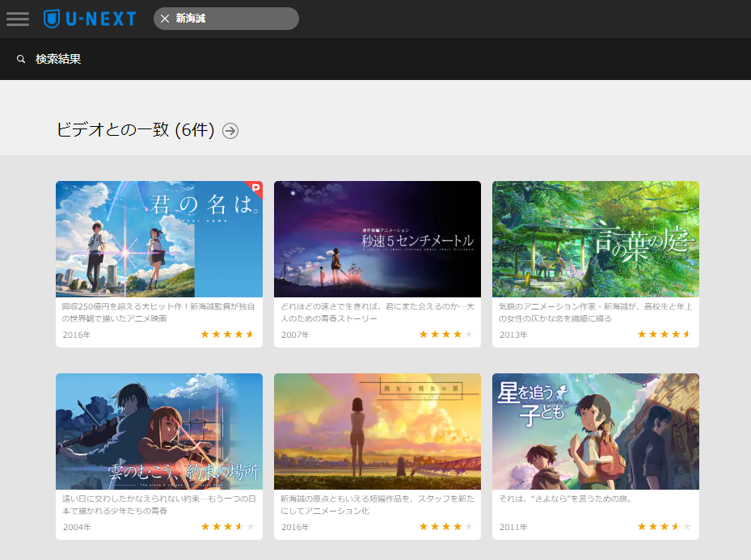Screen dimensions: 751x560
Task: Open the 彼女と彼女の猫 thumbnail
Action: [378, 432]
